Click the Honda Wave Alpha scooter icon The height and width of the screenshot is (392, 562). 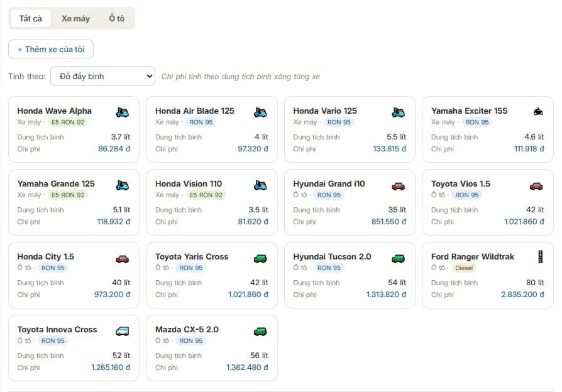122,112
